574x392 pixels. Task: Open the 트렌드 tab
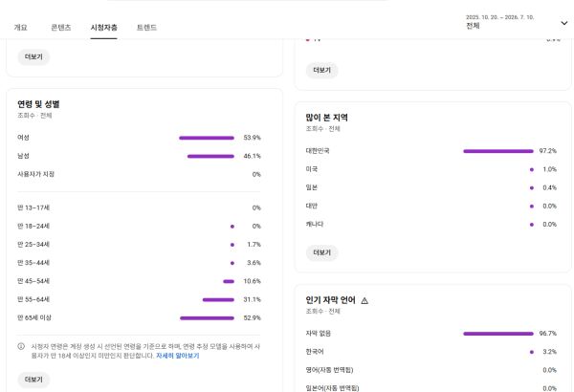[146, 28]
